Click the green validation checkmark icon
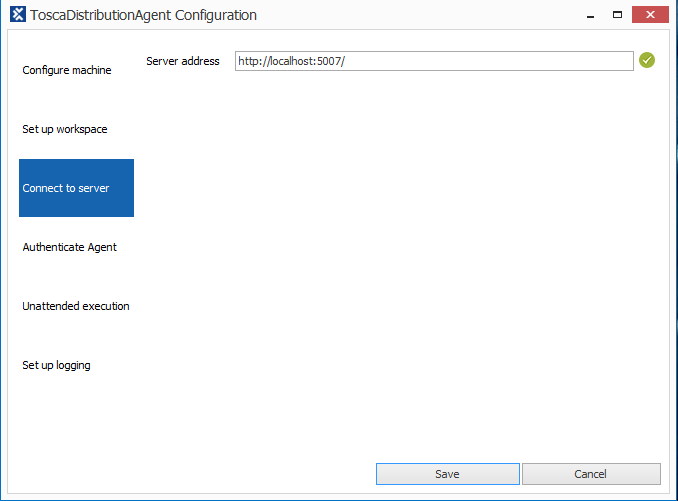 (x=647, y=61)
